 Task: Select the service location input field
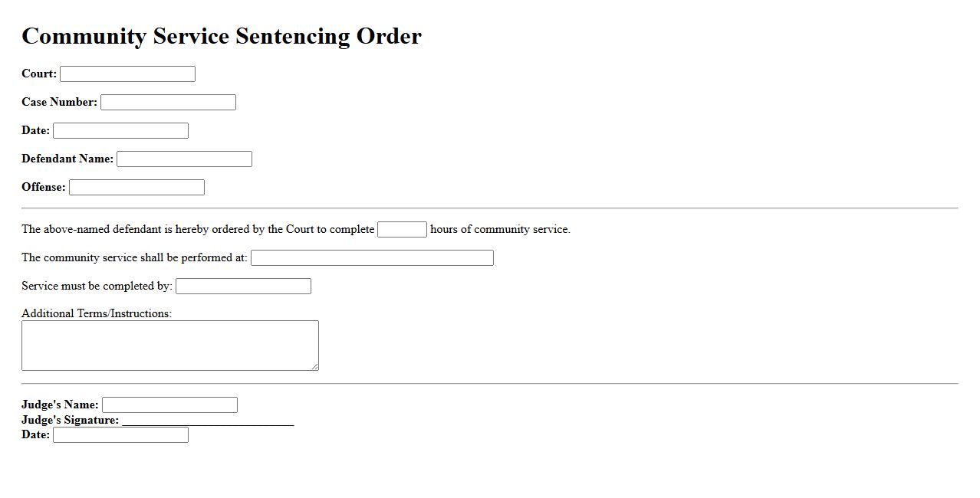pos(372,258)
